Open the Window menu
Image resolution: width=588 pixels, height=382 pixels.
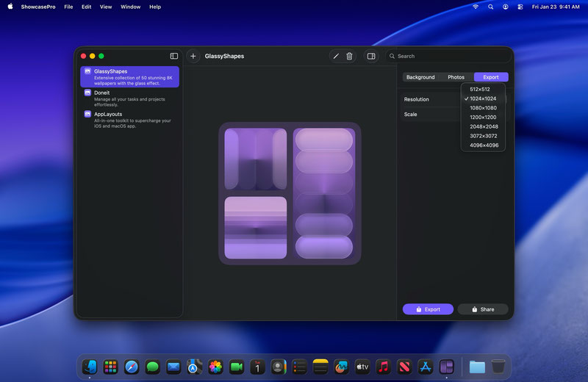click(130, 7)
